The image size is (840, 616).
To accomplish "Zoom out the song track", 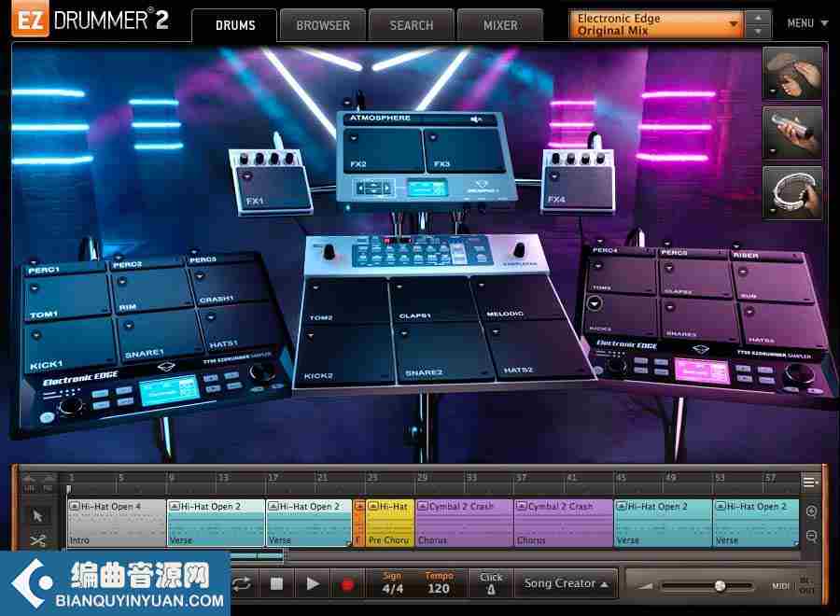I will tap(811, 536).
